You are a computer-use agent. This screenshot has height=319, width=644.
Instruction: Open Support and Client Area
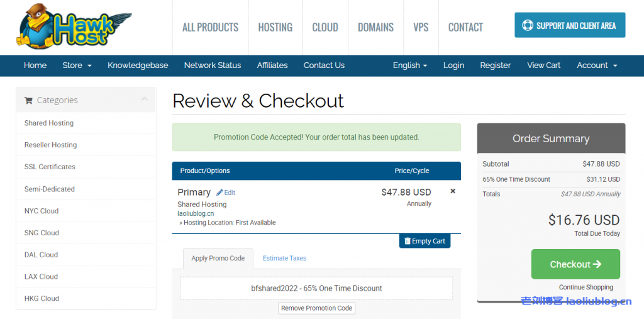tap(569, 26)
